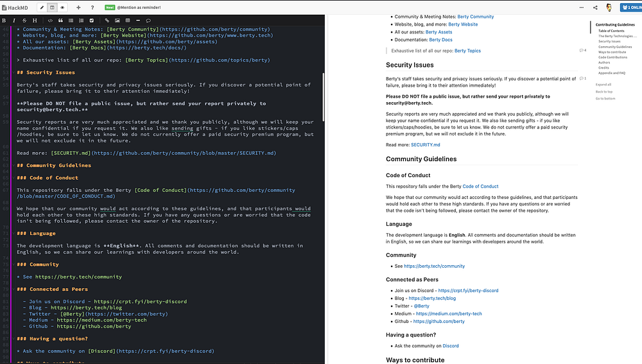Insert a code block with the code icon

50,21
